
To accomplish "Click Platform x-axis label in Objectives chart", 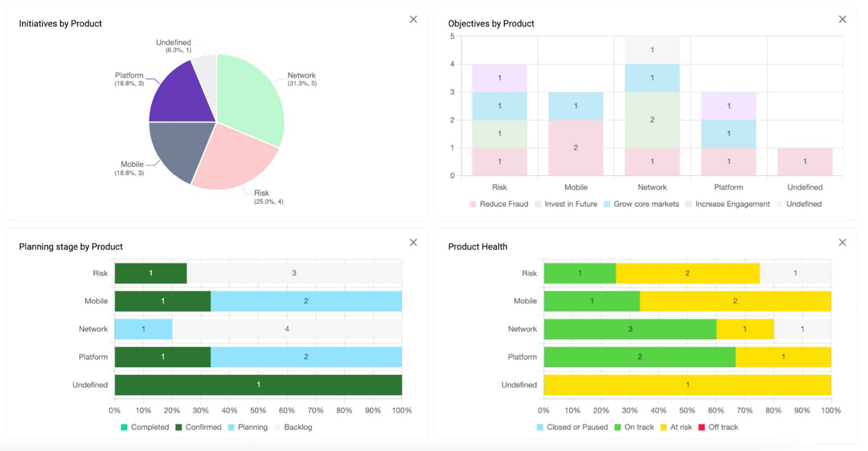I will pyautogui.click(x=728, y=187).
